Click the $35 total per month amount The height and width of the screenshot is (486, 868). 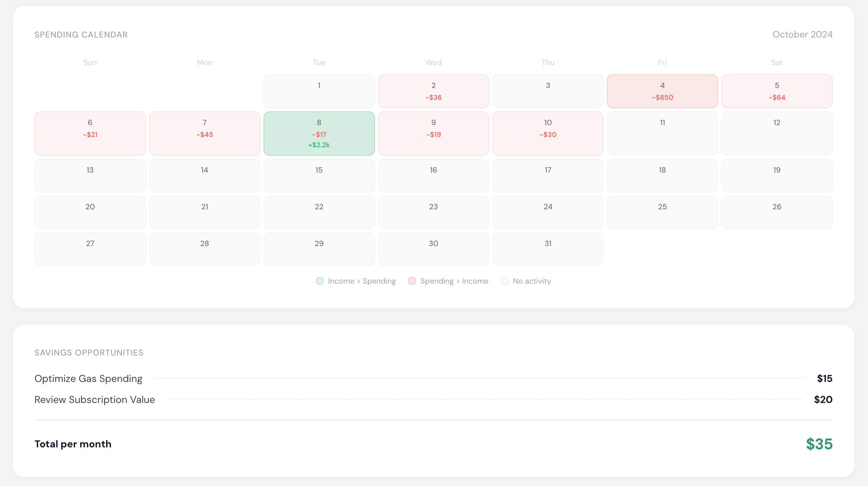tap(818, 444)
